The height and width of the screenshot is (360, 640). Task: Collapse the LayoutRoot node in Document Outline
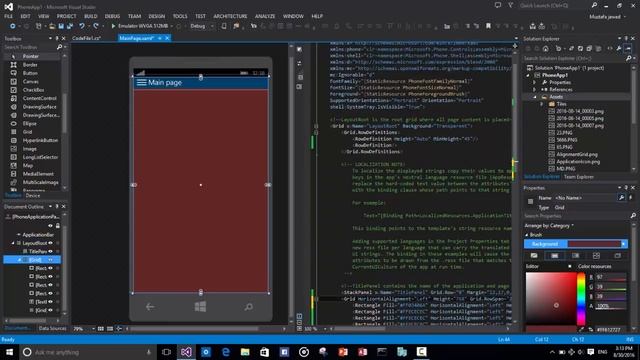pyautogui.click(x=13, y=243)
